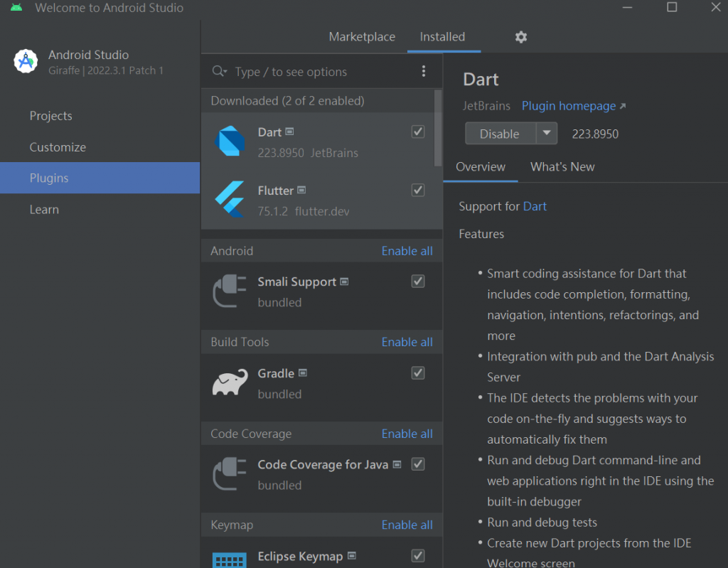Click the Dart link in Support for Dart
Viewport: 728px width, 568px height.
[535, 206]
